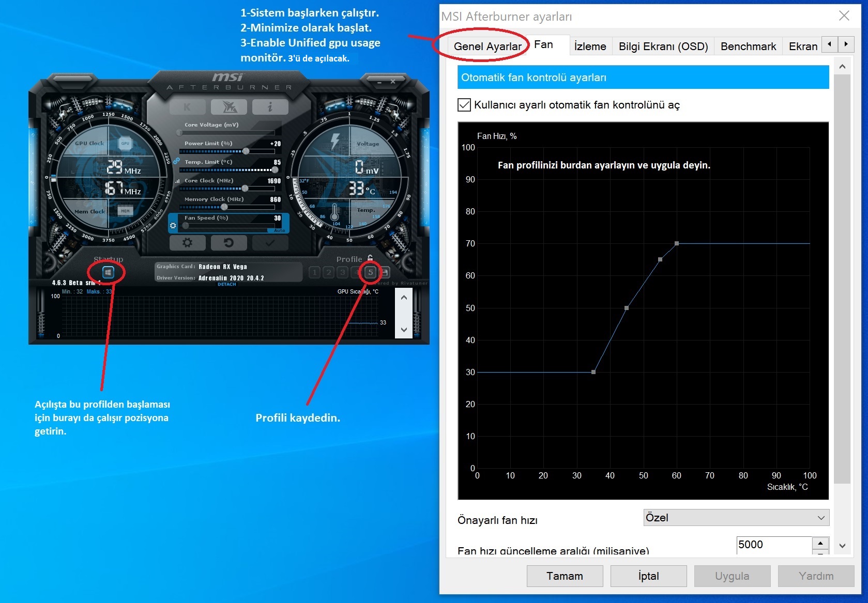Open the core clock curve bars icon
Screen dimensions: 868x603
pos(177,181)
